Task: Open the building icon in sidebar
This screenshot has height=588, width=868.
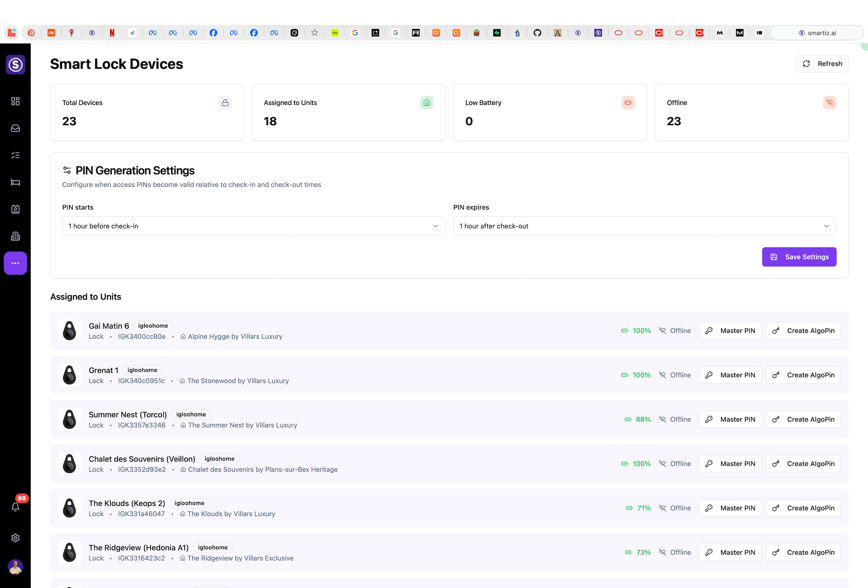Action: tap(15, 236)
